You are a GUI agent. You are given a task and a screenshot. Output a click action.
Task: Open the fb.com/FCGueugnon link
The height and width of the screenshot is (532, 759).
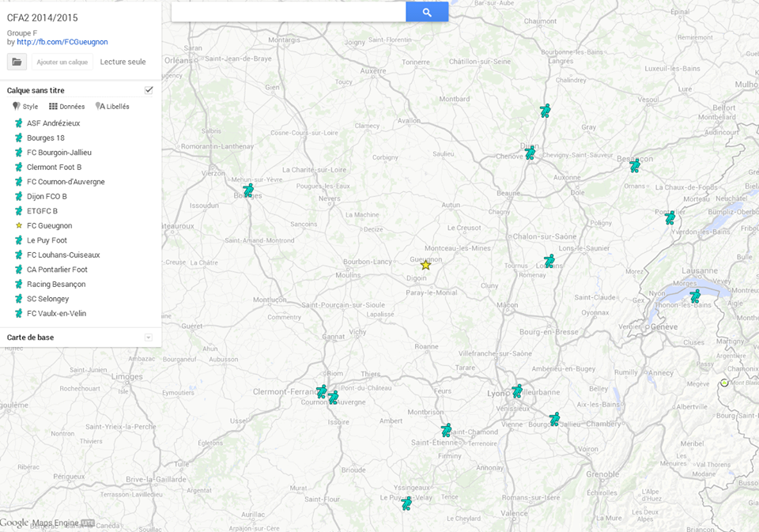click(62, 42)
